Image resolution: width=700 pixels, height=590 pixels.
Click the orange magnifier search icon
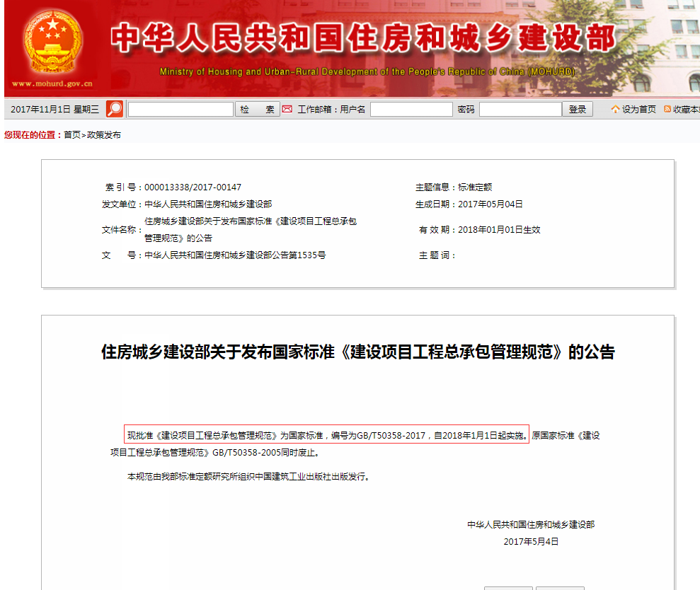pos(115,109)
